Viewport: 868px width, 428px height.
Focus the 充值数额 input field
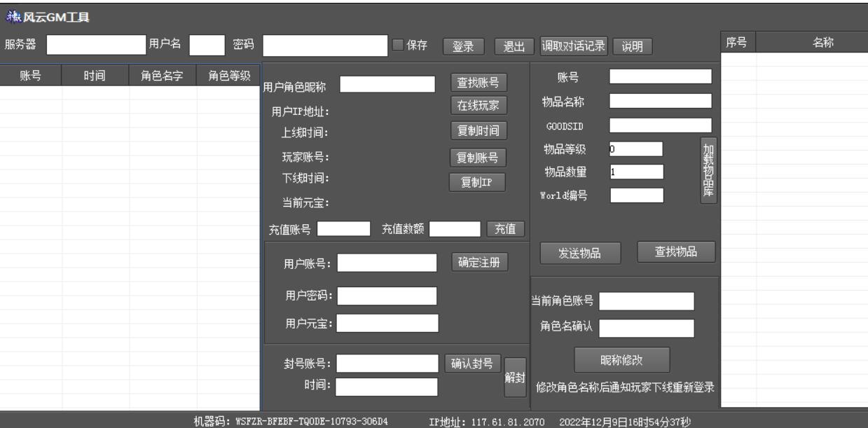(455, 228)
